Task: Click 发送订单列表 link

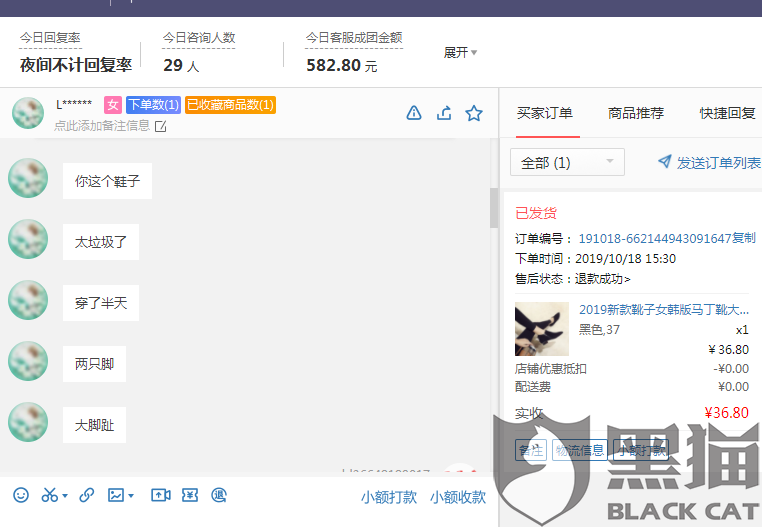Action: tap(718, 162)
